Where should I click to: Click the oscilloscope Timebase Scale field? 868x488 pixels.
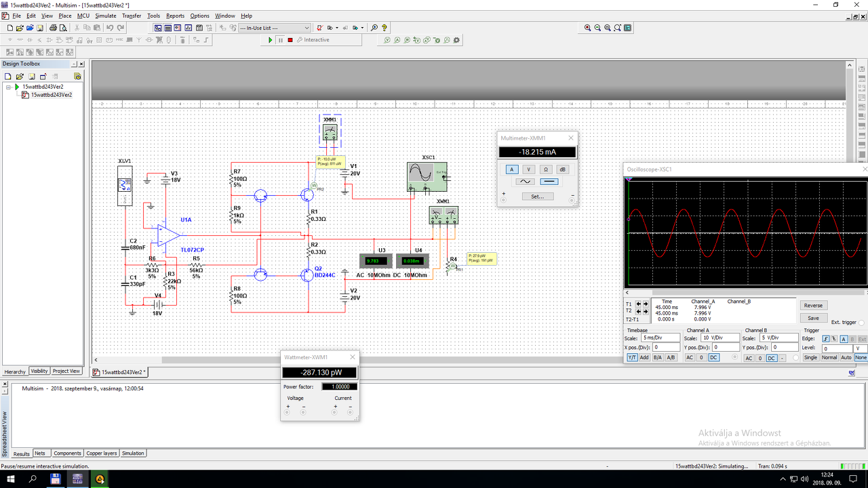pos(660,338)
